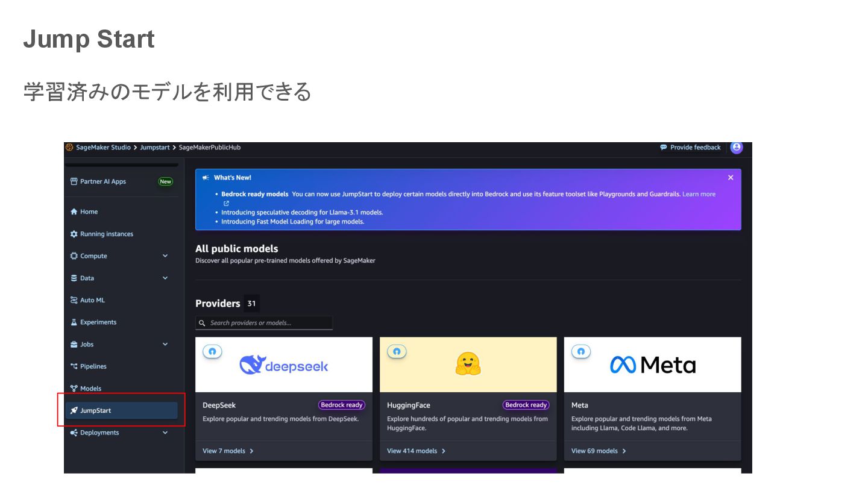Click SageMakerPublicHub breadcrumb
The height and width of the screenshot is (488, 868).
pos(209,148)
